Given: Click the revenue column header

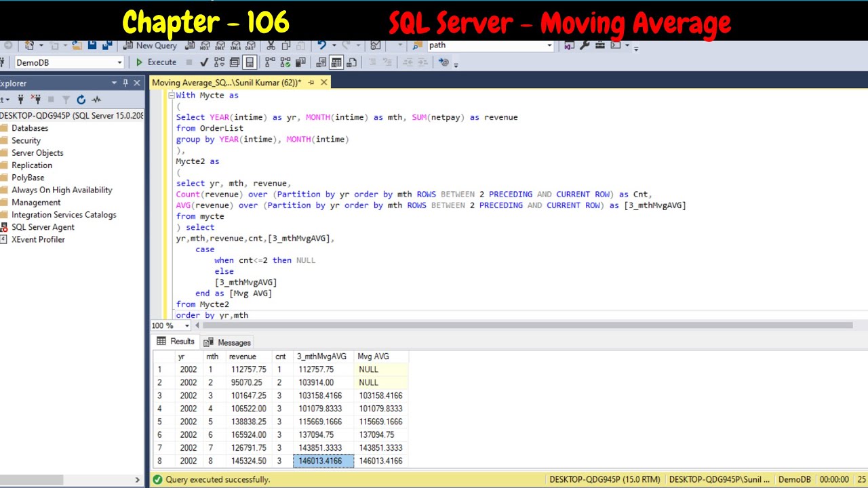Looking at the screenshot, I should pos(248,357).
